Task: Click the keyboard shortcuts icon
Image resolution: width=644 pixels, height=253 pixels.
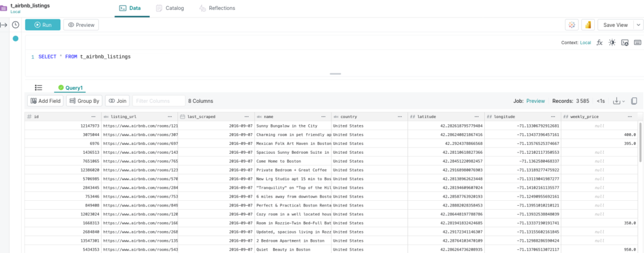Action: [x=637, y=43]
